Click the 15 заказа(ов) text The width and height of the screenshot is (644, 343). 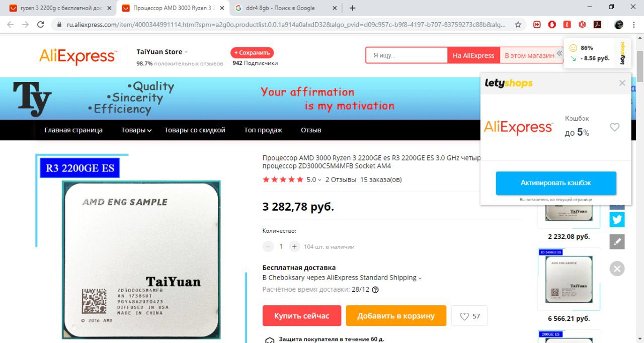381,180
